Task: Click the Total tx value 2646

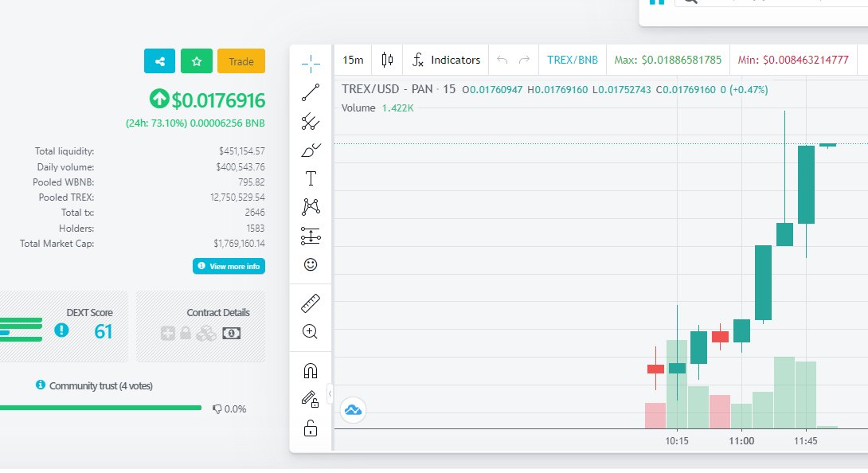Action: [x=255, y=213]
